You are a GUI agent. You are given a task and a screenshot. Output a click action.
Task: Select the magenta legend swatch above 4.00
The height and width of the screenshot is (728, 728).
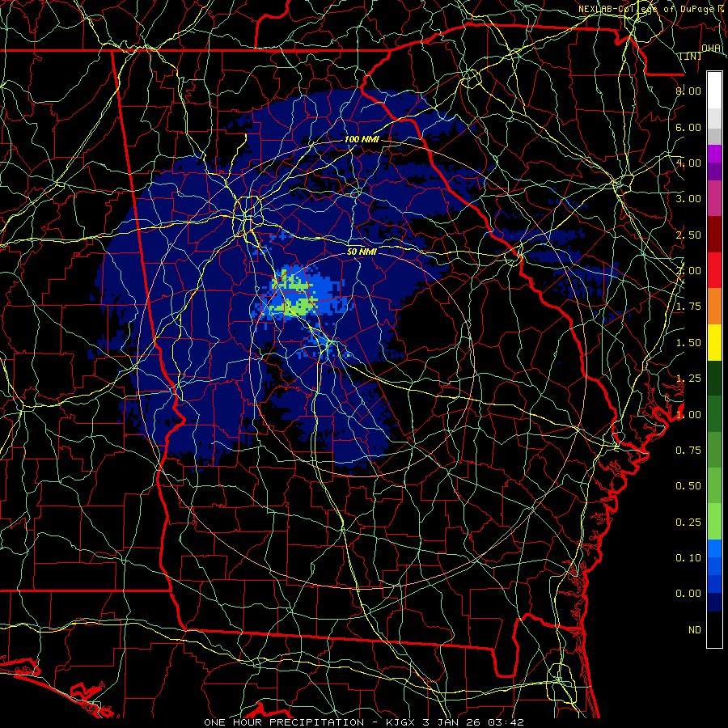[x=714, y=154]
